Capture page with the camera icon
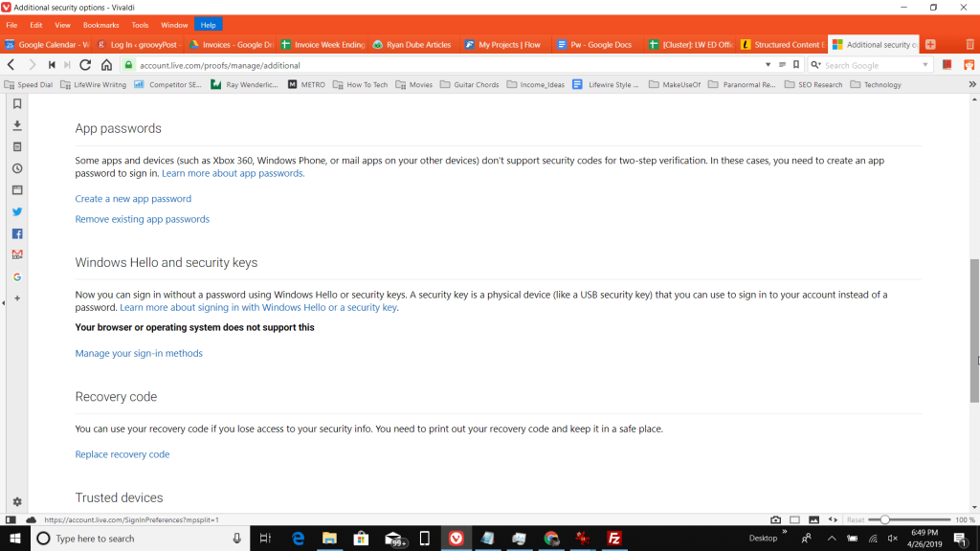Image resolution: width=980 pixels, height=551 pixels. coord(775,519)
